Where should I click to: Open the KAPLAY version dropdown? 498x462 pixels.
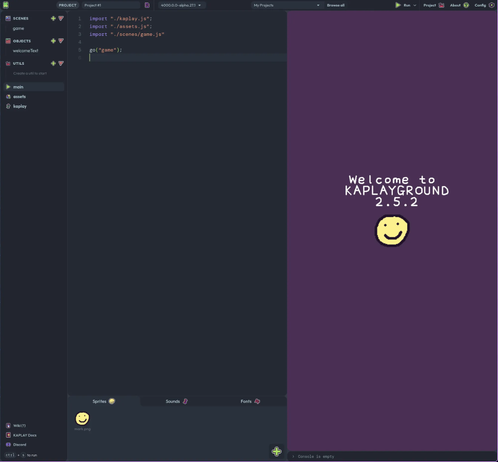(181, 5)
